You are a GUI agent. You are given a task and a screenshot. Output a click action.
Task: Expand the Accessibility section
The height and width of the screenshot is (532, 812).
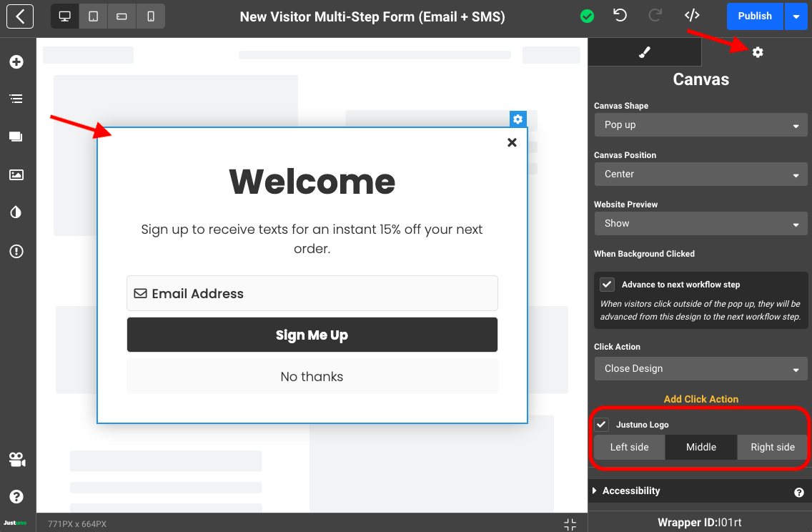pyautogui.click(x=630, y=491)
